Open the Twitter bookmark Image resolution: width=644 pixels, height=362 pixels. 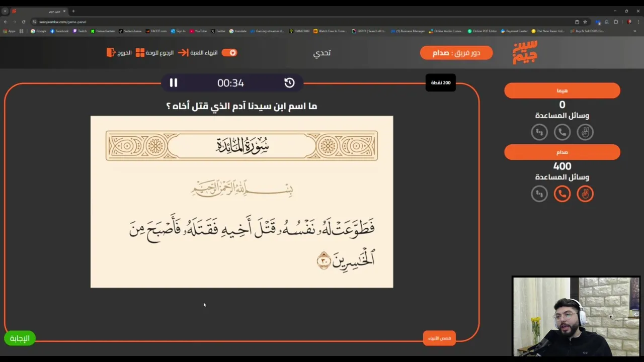[218, 31]
